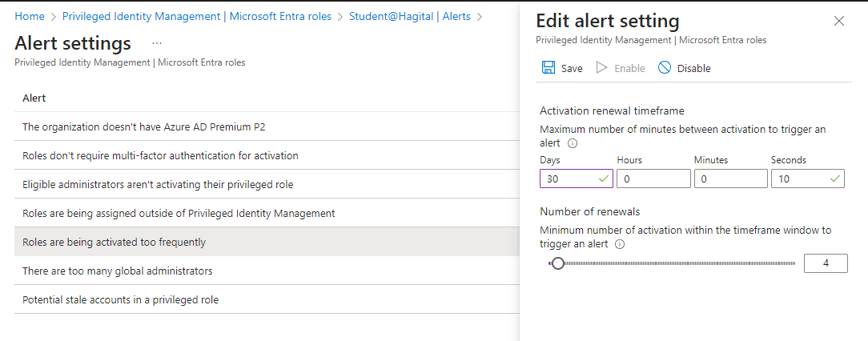Viewport: 868px width, 341px height.
Task: Open the ellipsis menu beside Alert settings
Action: pos(156,43)
